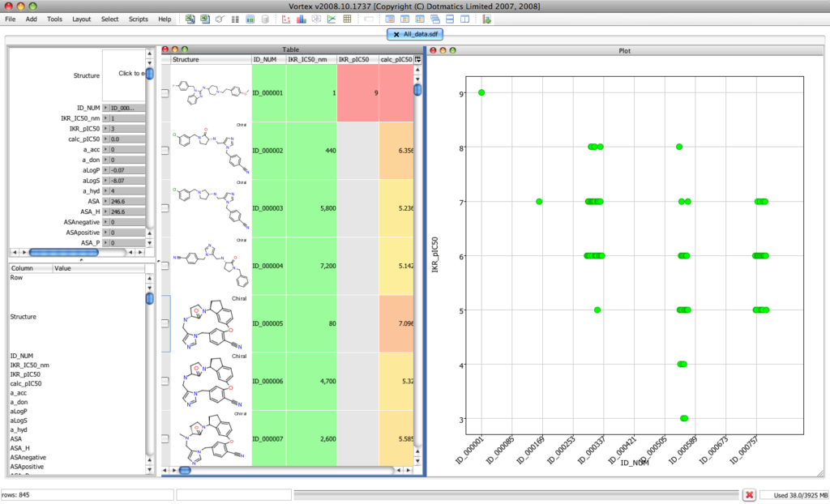Check the row checkbox for ID_000006
The height and width of the screenshot is (504, 830).
click(x=165, y=381)
